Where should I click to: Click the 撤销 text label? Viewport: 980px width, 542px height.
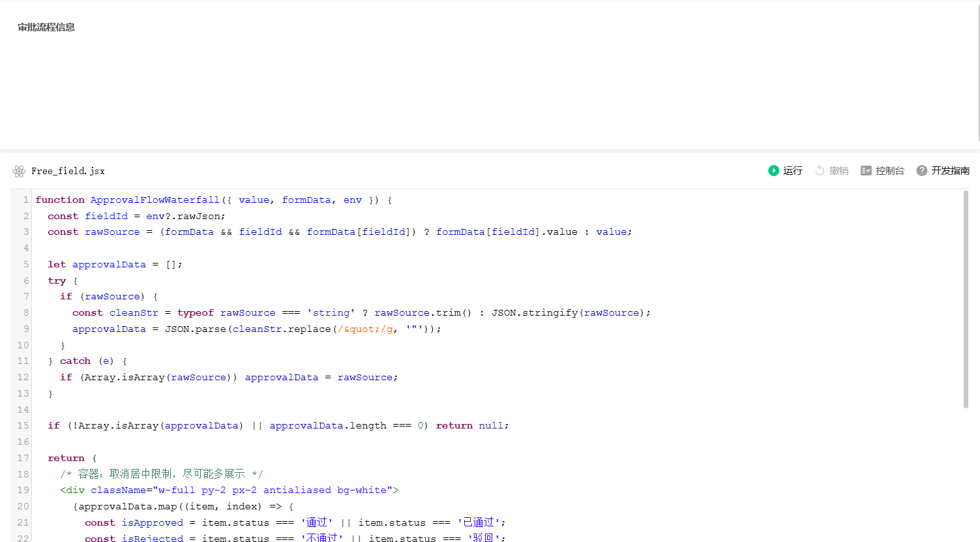(839, 171)
